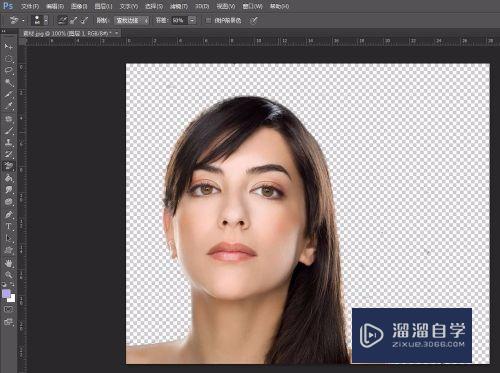Screen dimensions: 500x373
Task: Open the 窗口(W) Window menu
Action: point(253,6)
